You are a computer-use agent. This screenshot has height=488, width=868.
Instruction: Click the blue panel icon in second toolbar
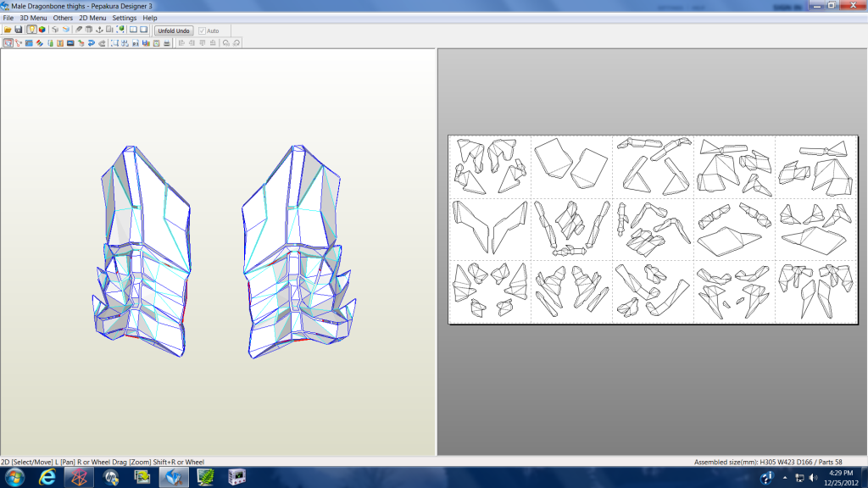[29, 42]
